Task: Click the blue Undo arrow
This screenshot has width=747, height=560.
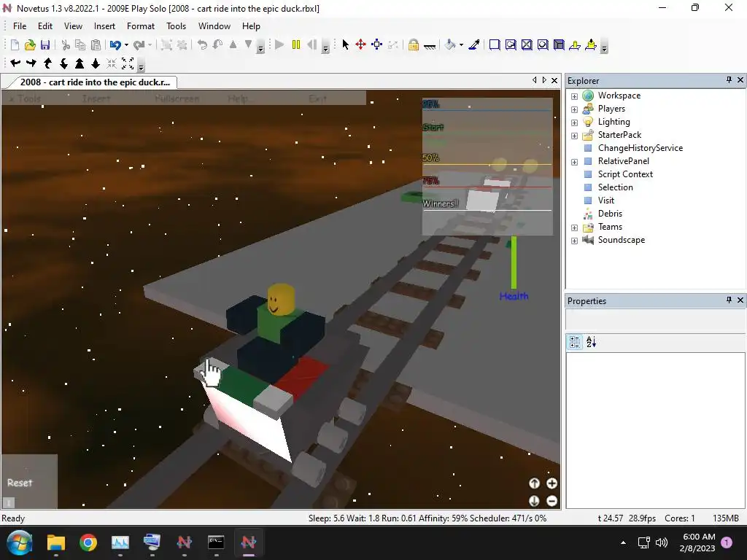Action: point(115,44)
